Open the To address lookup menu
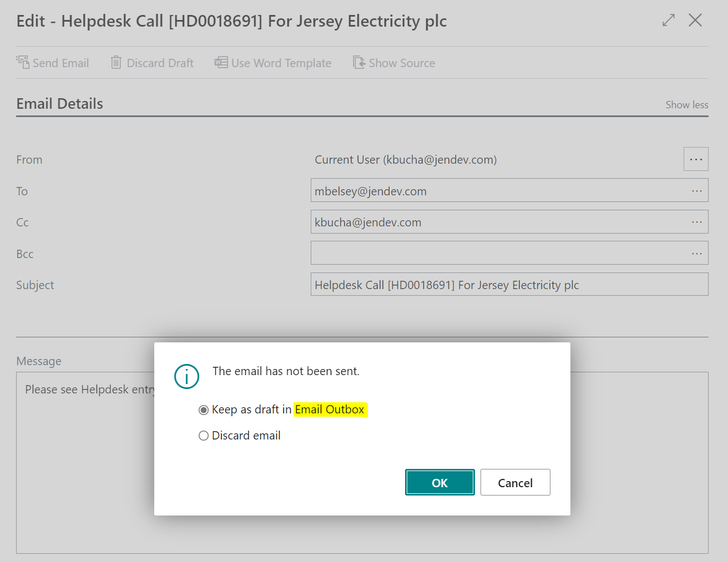Screen dimensions: 728x561 (696, 191)
